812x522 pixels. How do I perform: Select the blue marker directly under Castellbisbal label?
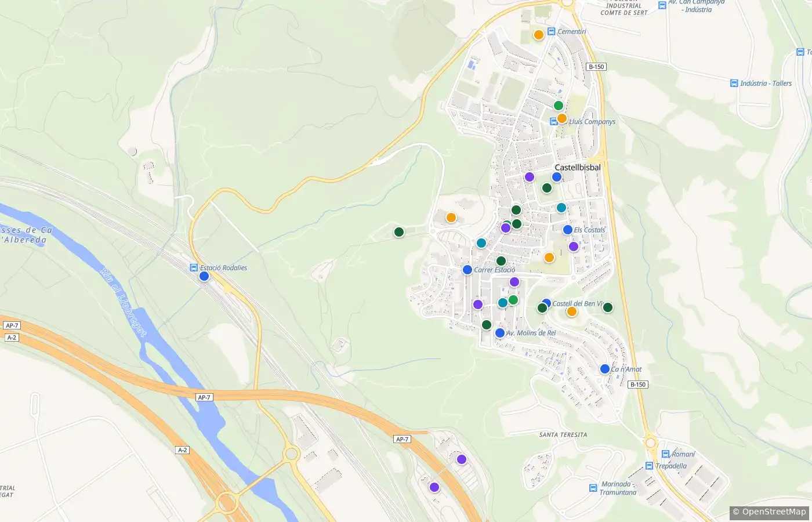[x=557, y=177]
